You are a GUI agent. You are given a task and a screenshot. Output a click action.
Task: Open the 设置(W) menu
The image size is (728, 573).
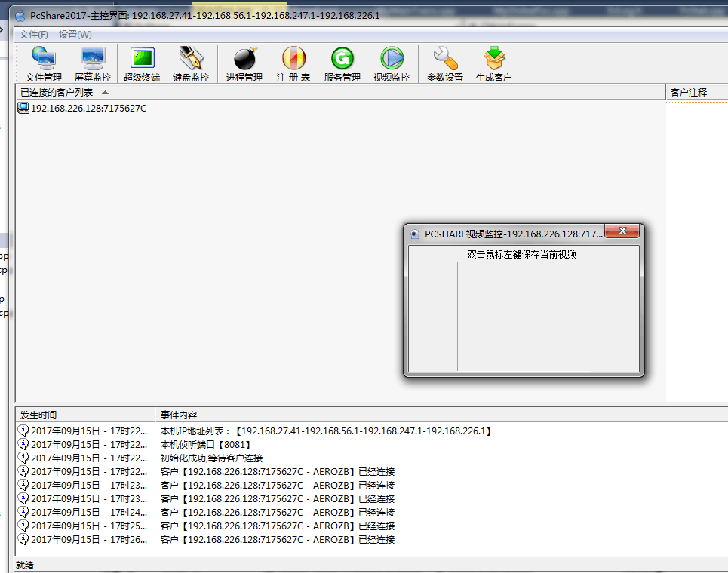(75, 35)
